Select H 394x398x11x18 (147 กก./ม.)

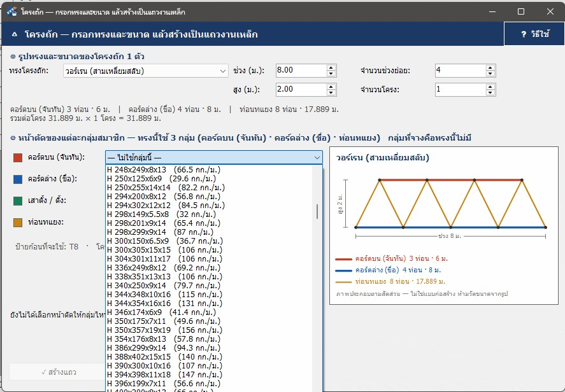pyautogui.click(x=209, y=375)
